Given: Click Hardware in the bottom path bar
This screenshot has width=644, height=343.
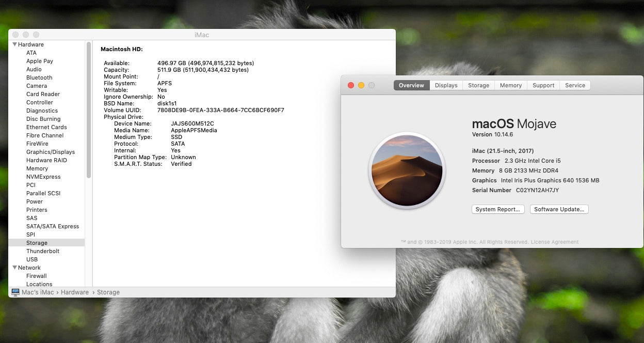Looking at the screenshot, I should (75, 292).
